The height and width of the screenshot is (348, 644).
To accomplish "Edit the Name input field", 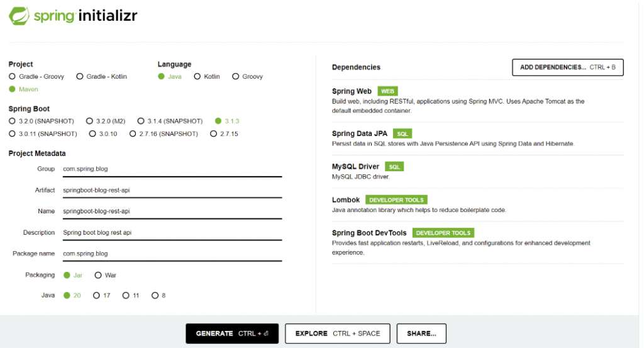I will [x=172, y=211].
